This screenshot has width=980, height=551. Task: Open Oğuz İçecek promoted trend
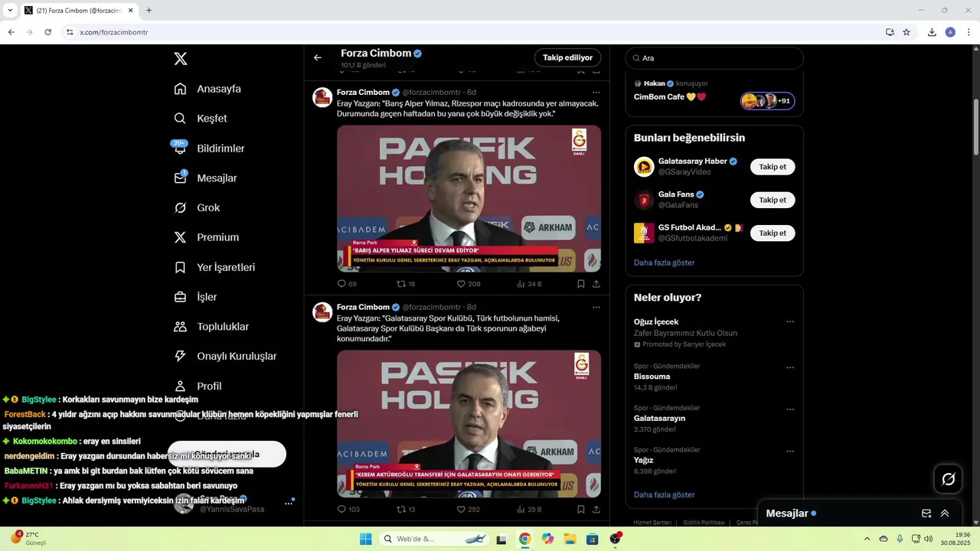point(685,333)
